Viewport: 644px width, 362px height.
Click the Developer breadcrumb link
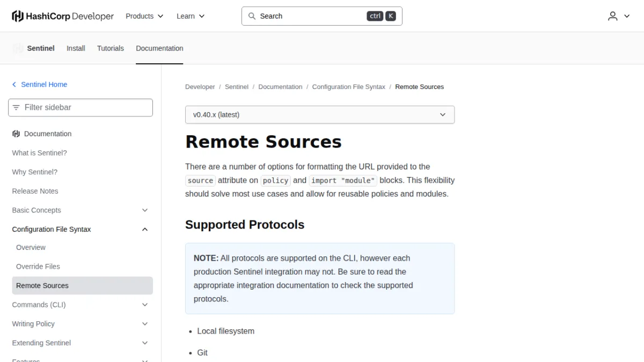[x=200, y=87]
